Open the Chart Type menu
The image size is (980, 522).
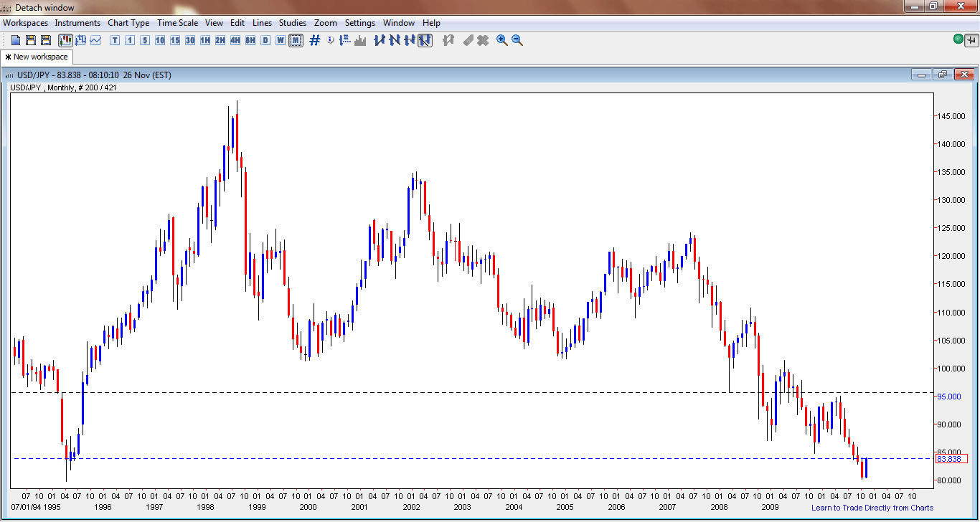128,23
